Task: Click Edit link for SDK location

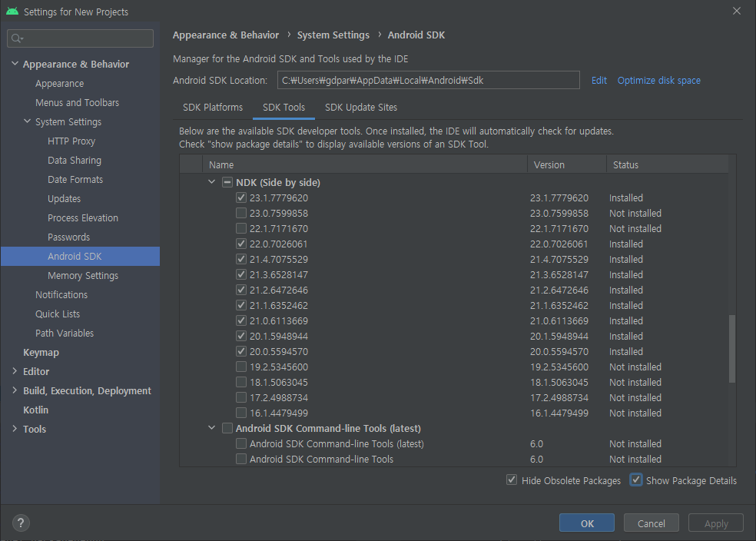Action: pyautogui.click(x=598, y=81)
